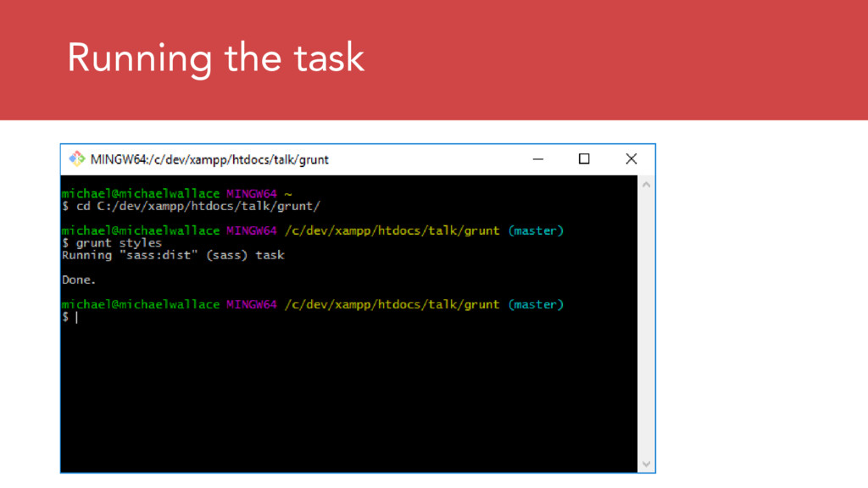Click the scrollbar up arrow in terminal
The height and width of the screenshot is (488, 868).
[646, 185]
